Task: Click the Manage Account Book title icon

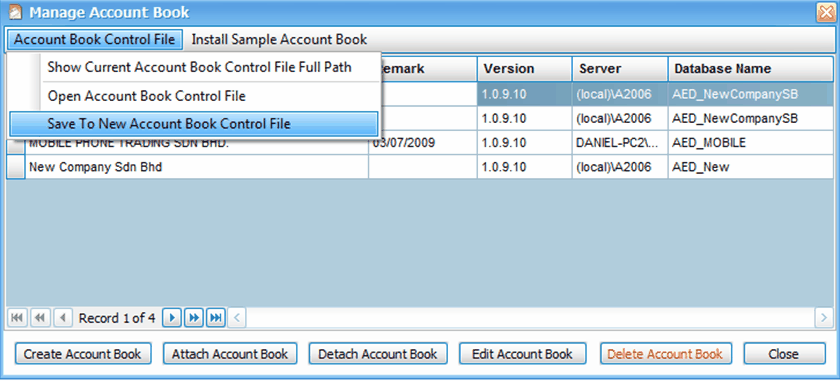Action: [16, 12]
